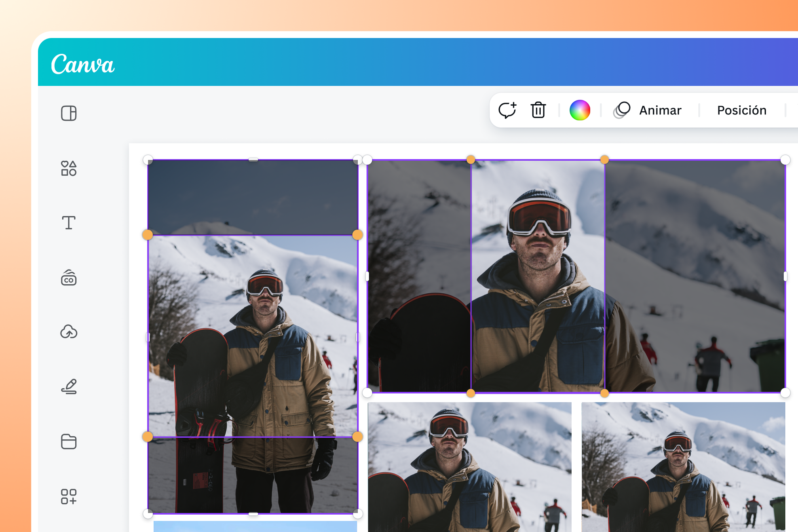Open the Posición option
798x532 pixels.
tap(742, 110)
